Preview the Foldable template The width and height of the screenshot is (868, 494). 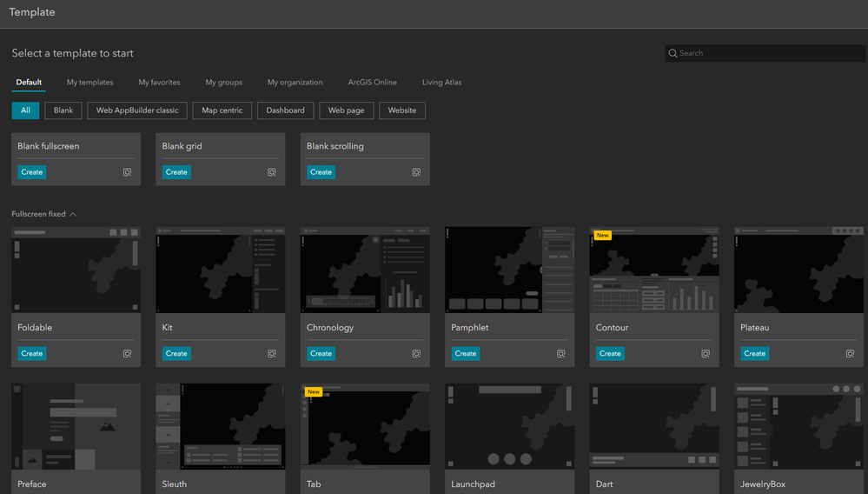tap(128, 353)
